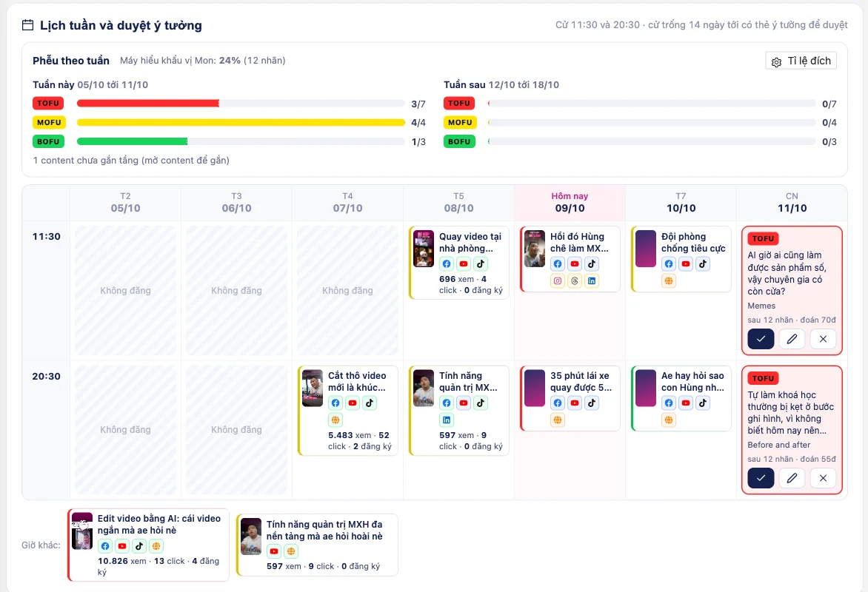Open the 'Ae hay hỏi sao con Hùng nh...' post
The image size is (868, 592).
pyautogui.click(x=681, y=398)
